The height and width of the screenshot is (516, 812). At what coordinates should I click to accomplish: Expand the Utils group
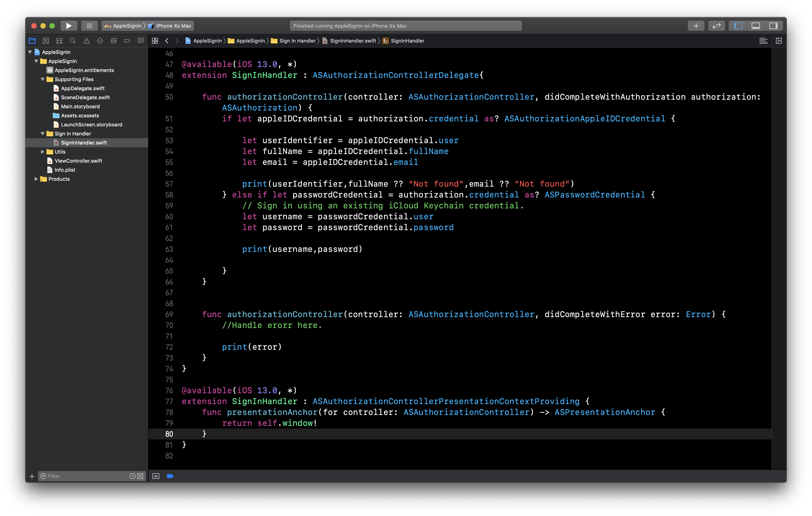click(43, 152)
